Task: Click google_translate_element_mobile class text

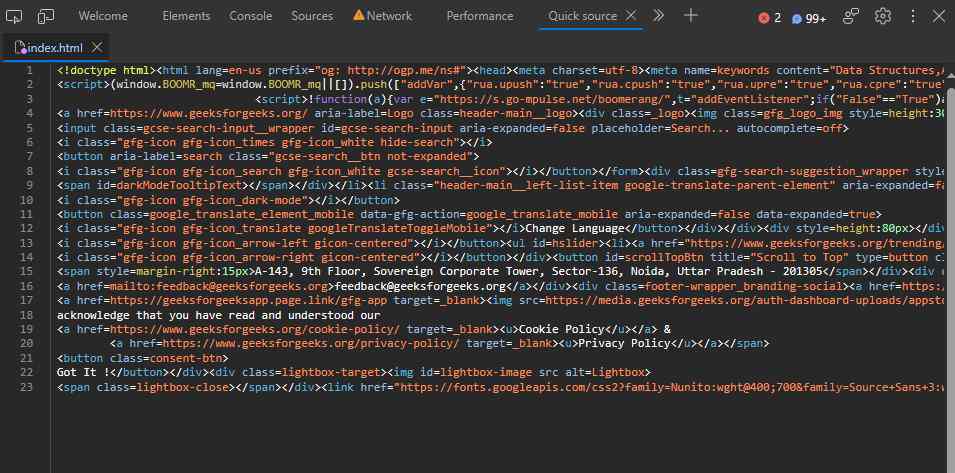Action: (x=252, y=214)
